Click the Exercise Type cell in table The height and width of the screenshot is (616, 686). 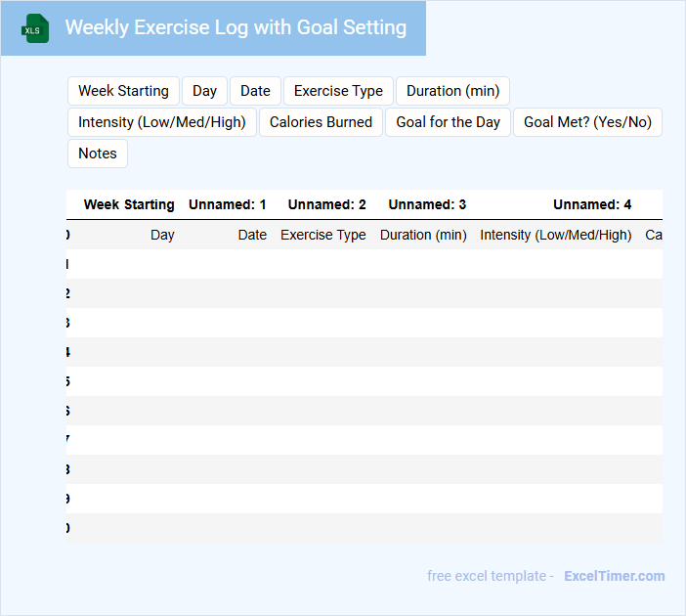pyautogui.click(x=323, y=235)
